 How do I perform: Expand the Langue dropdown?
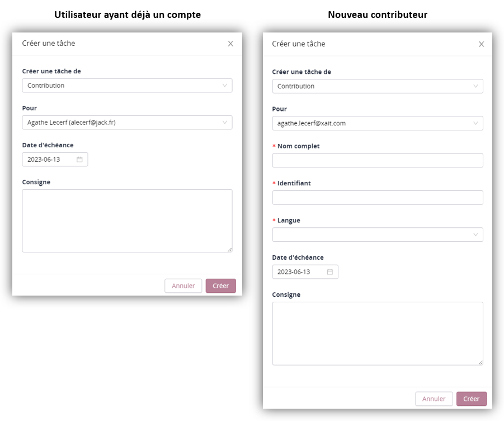[378, 235]
